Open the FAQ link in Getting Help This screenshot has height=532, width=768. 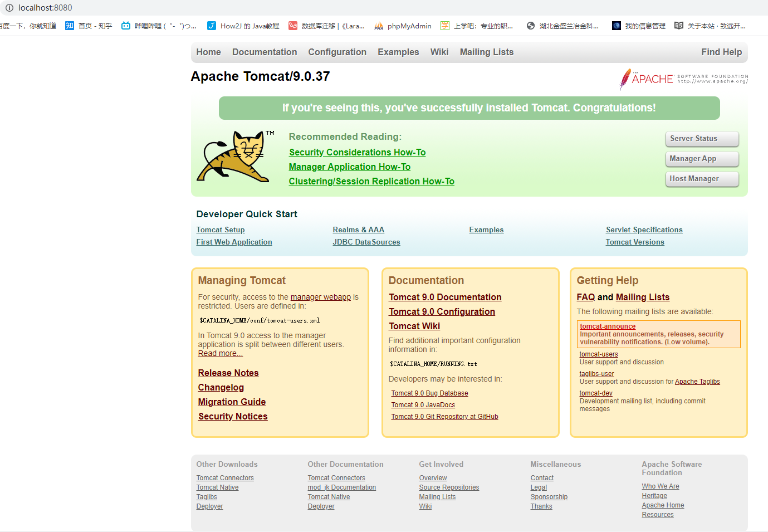tap(586, 297)
